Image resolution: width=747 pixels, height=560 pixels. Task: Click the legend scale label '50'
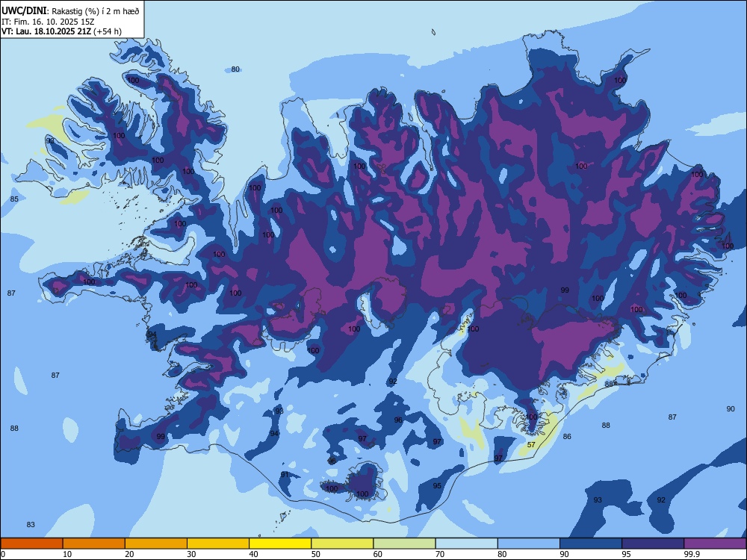coord(316,554)
